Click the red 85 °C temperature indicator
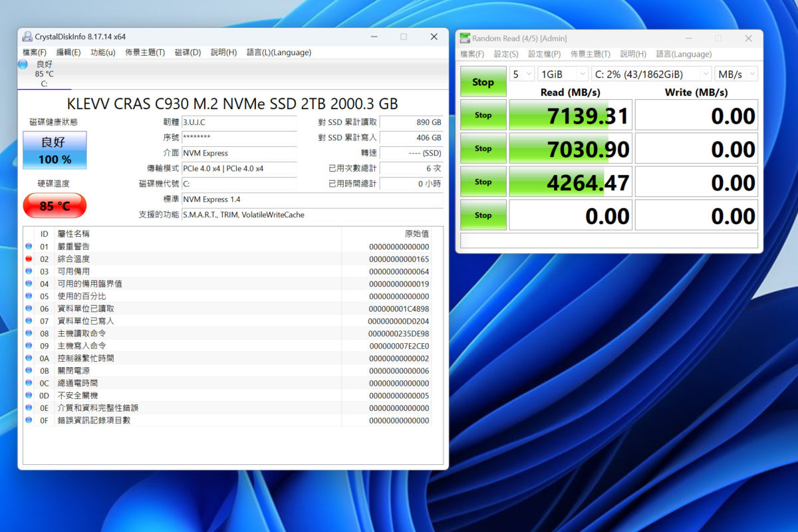The height and width of the screenshot is (532, 798). point(54,205)
